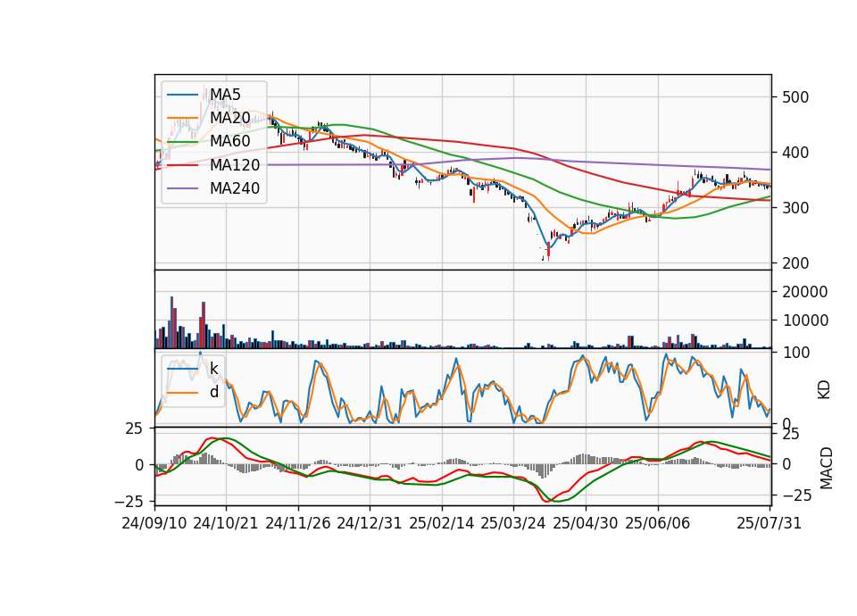Viewport: 857px width, 616px height.
Task: Select the MA20 legend label
Action: click(230, 118)
